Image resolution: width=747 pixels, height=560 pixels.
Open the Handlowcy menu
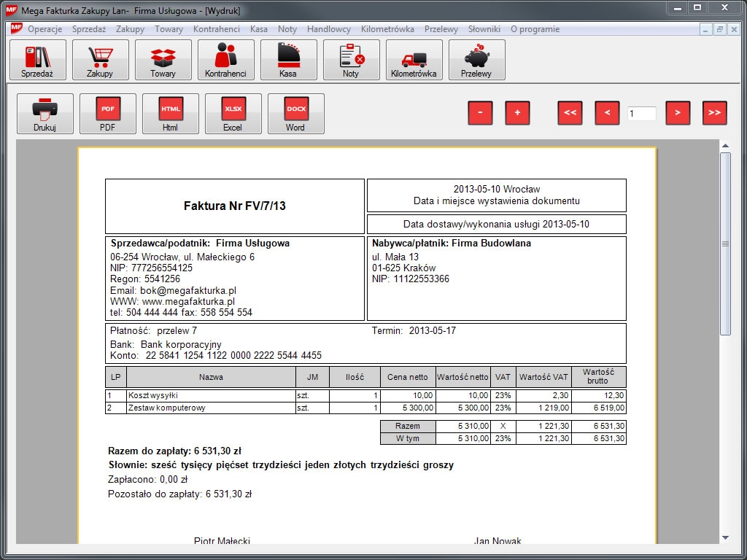pyautogui.click(x=329, y=29)
